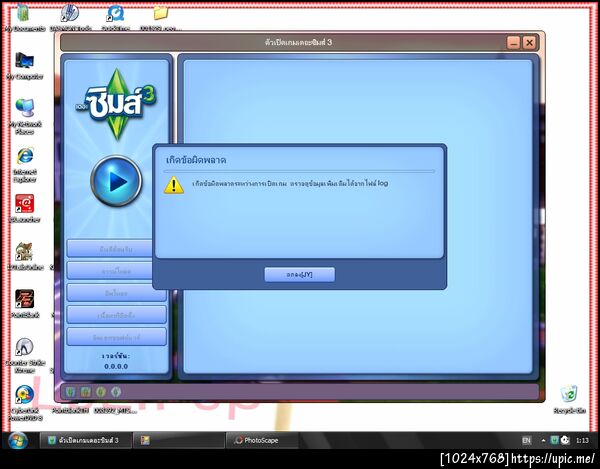Select the QuickTime Player desktop shortcut
The width and height of the screenshot is (600, 469).
(x=115, y=17)
